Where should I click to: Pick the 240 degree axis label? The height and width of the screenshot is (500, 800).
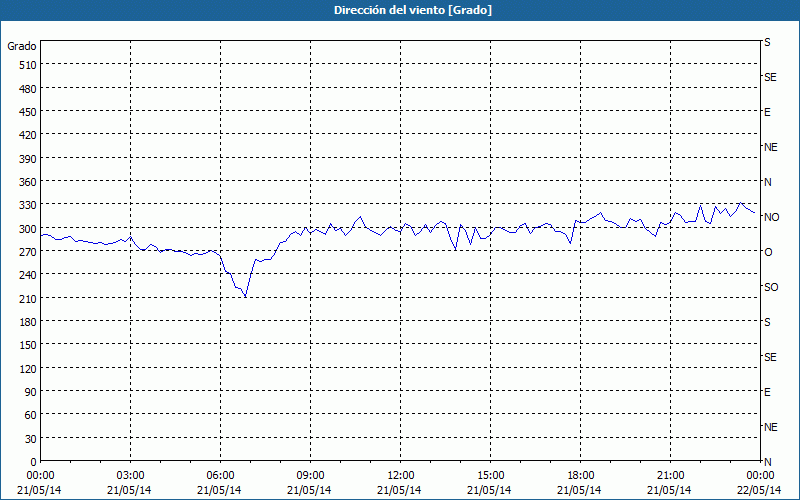(x=29, y=276)
